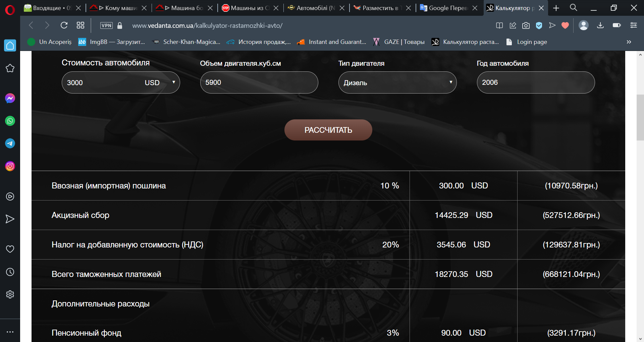The image size is (644, 342).
Task: Switch to the Машины из tab
Action: (250, 8)
